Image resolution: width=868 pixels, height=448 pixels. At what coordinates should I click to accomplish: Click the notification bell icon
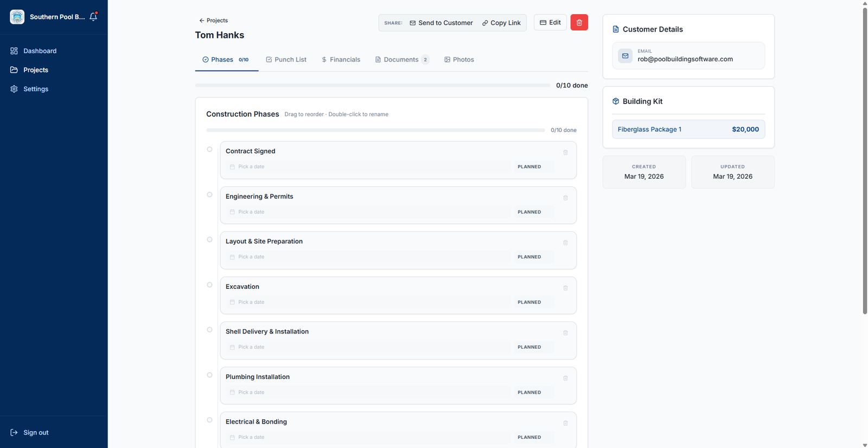tap(93, 17)
